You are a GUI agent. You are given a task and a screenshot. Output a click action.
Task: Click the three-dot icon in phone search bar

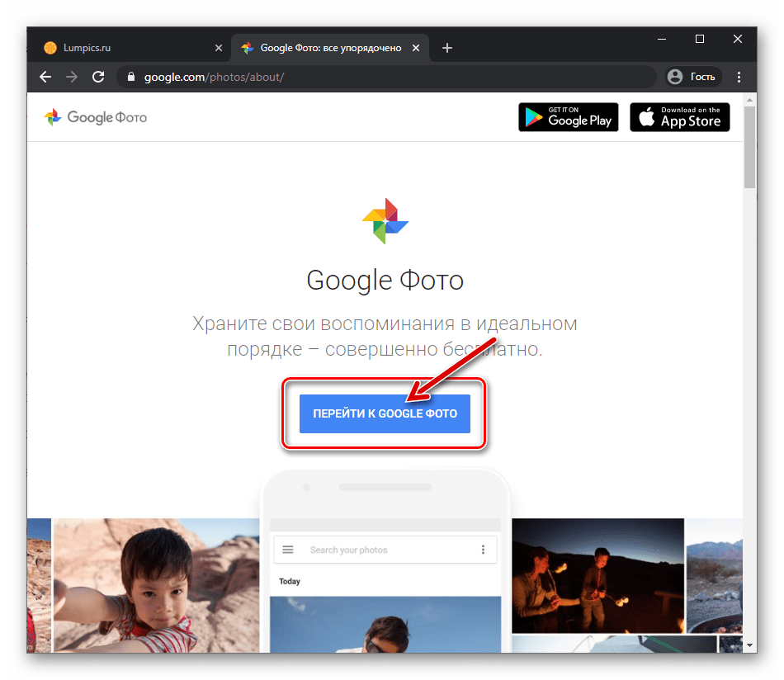[x=483, y=550]
